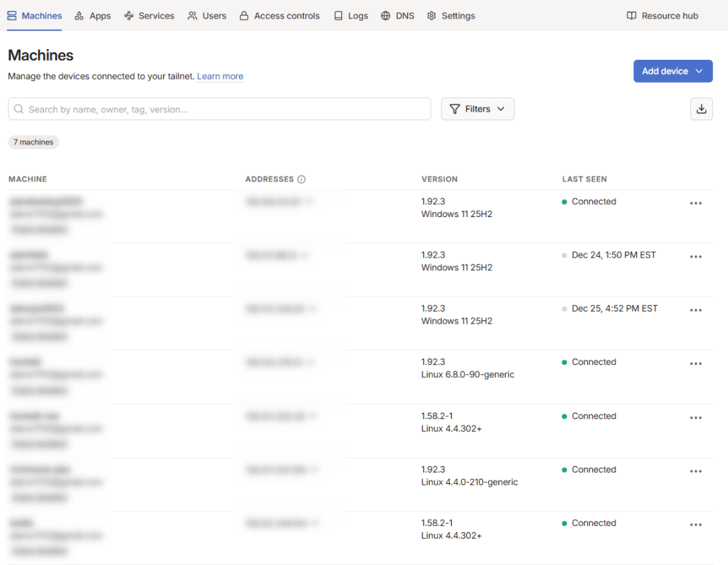The width and height of the screenshot is (728, 565).
Task: Open three-dot menu for machine last seen Dec 24
Action: (x=695, y=257)
